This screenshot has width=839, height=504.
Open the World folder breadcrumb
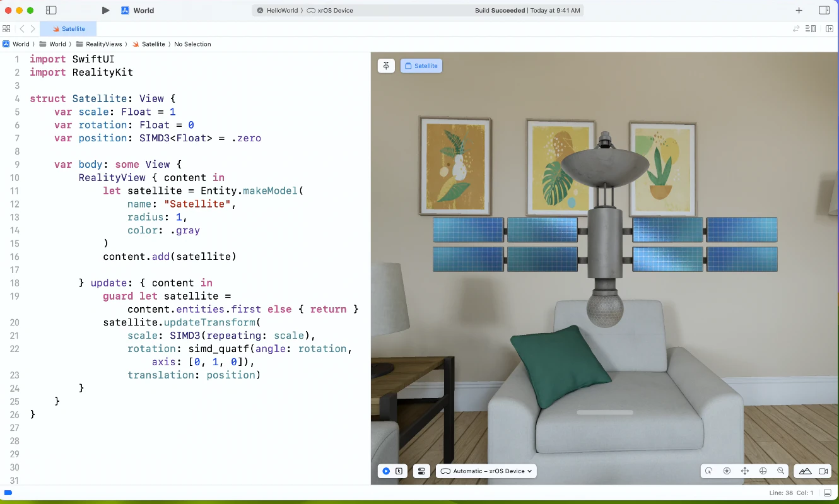click(53, 44)
